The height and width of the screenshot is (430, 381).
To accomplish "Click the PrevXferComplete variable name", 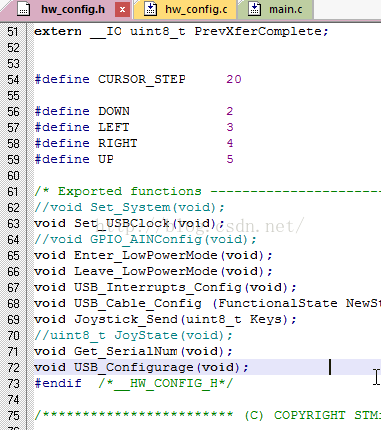I will [258, 31].
